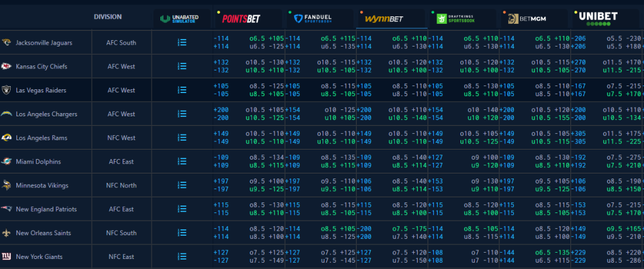This screenshot has height=269, width=644.
Task: Open the simulator list icon for Jacksonville Jaguars
Action: 182,43
